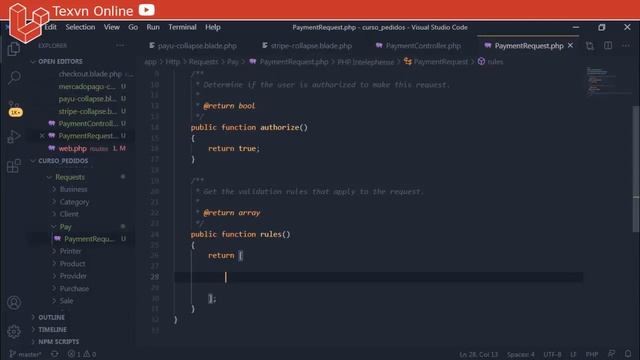Open notifications bell in status bar
Screen dimensions: 640x360
(x=628, y=354)
